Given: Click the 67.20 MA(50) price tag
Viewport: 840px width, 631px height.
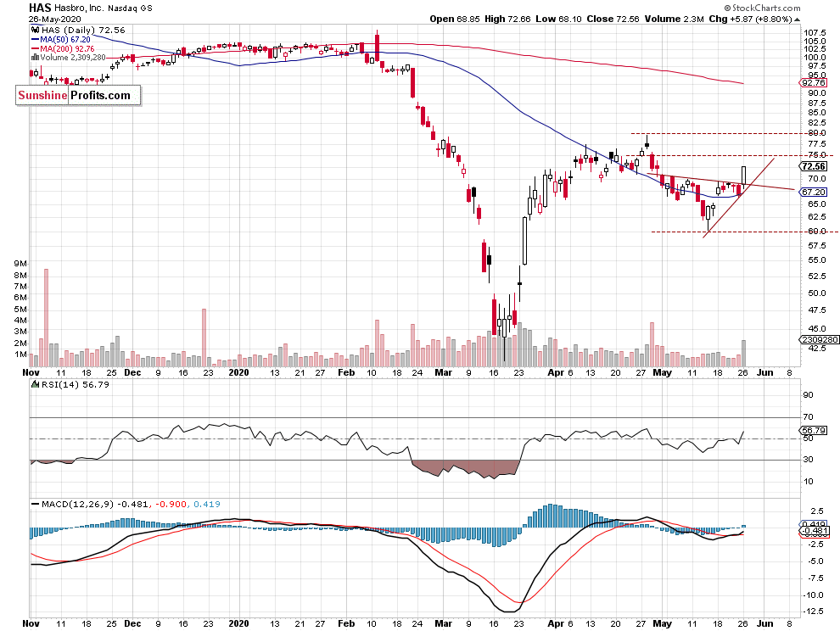Looking at the screenshot, I should tap(813, 192).
